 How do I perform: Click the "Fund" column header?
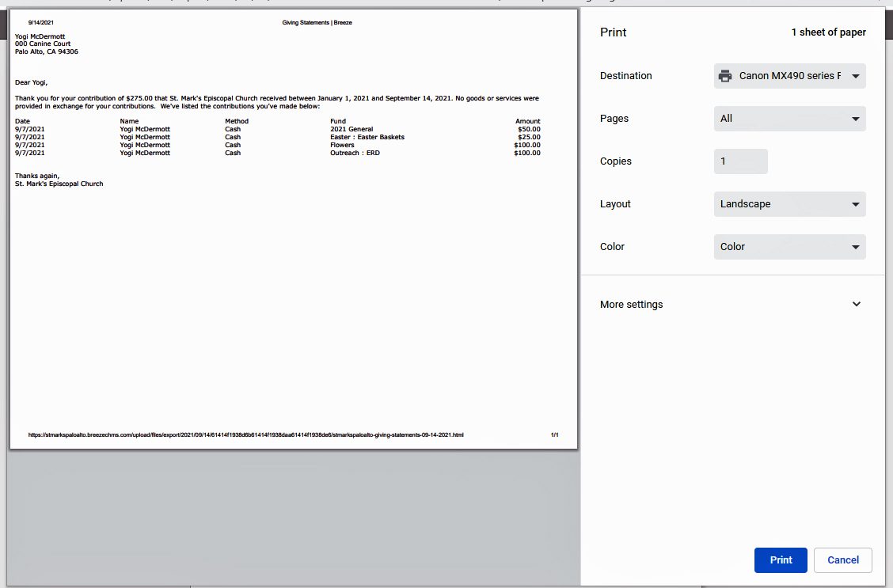tap(338, 121)
